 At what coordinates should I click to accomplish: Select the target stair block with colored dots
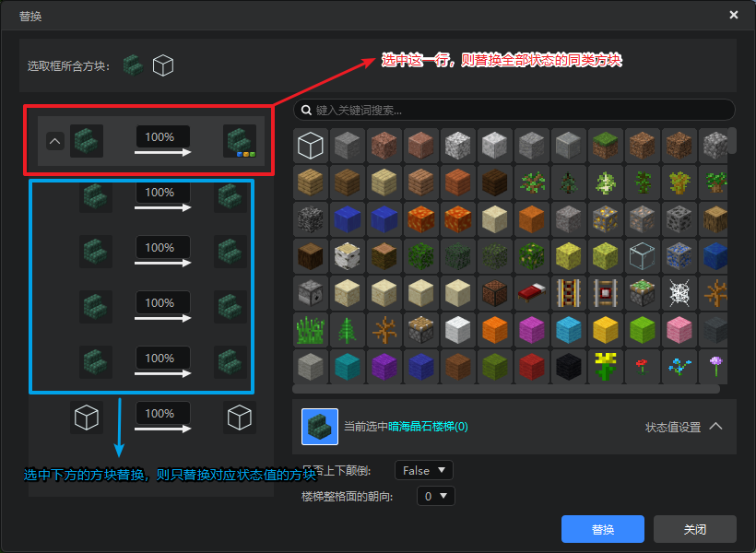pyautogui.click(x=240, y=141)
